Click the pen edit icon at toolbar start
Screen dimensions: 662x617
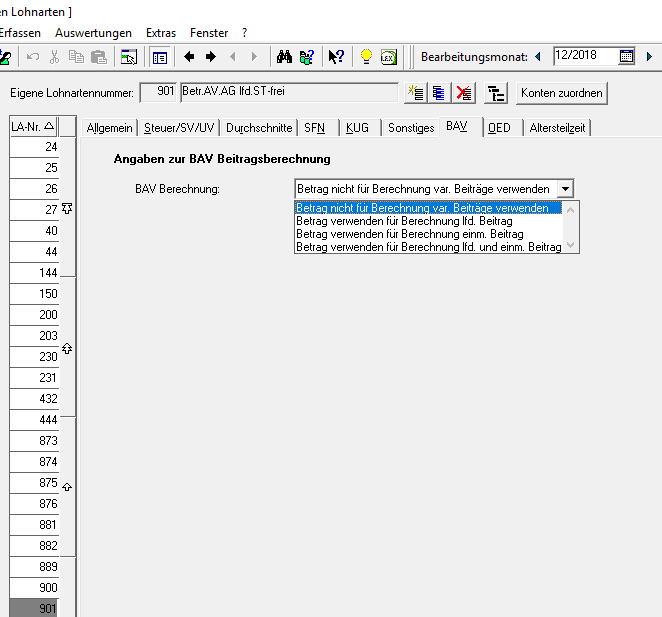[x=6, y=57]
